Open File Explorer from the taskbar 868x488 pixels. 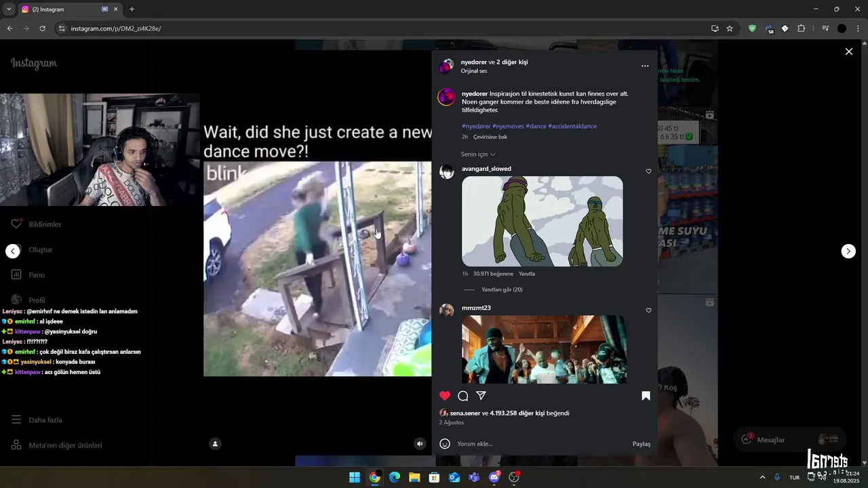[414, 478]
